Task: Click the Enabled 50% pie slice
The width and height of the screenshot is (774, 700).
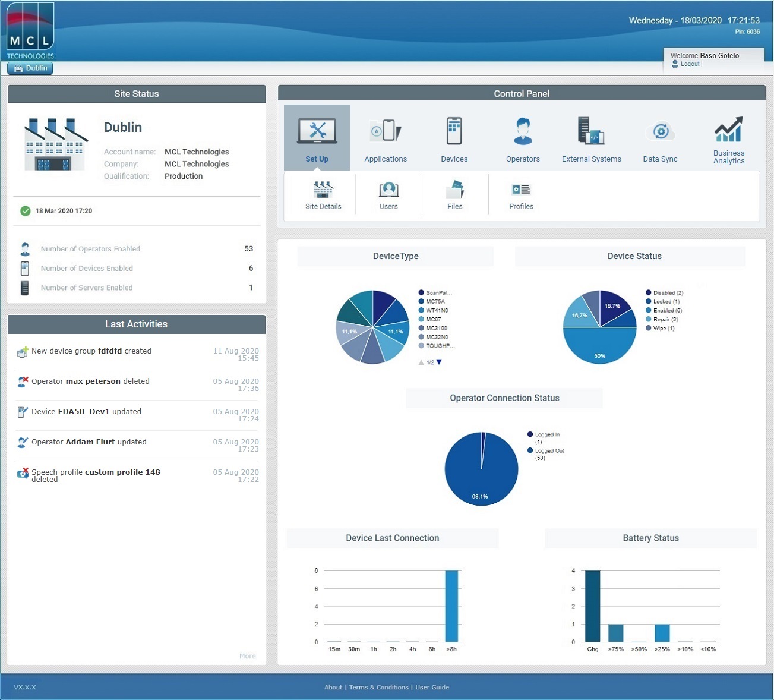Action: (599, 348)
